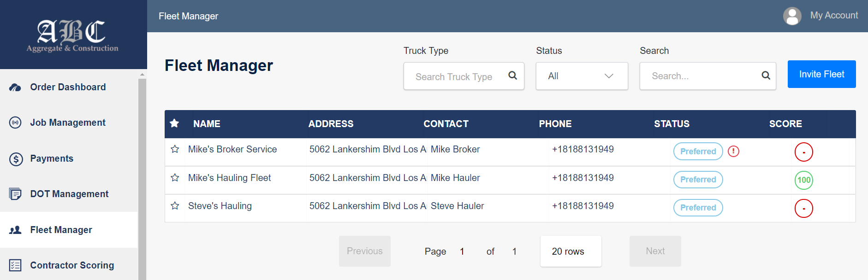The height and width of the screenshot is (280, 868).
Task: Select the Job Management icon in sidebar
Action: (x=15, y=122)
